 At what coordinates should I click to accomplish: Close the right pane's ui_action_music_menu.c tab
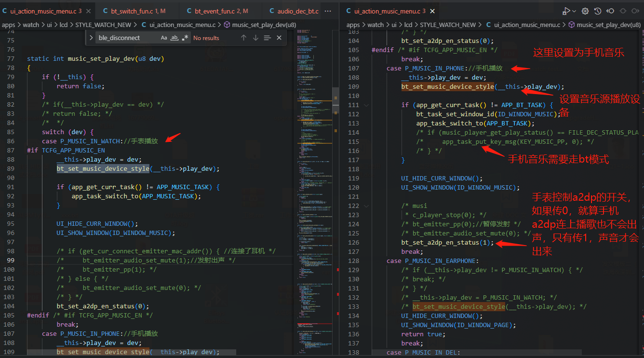coord(432,11)
